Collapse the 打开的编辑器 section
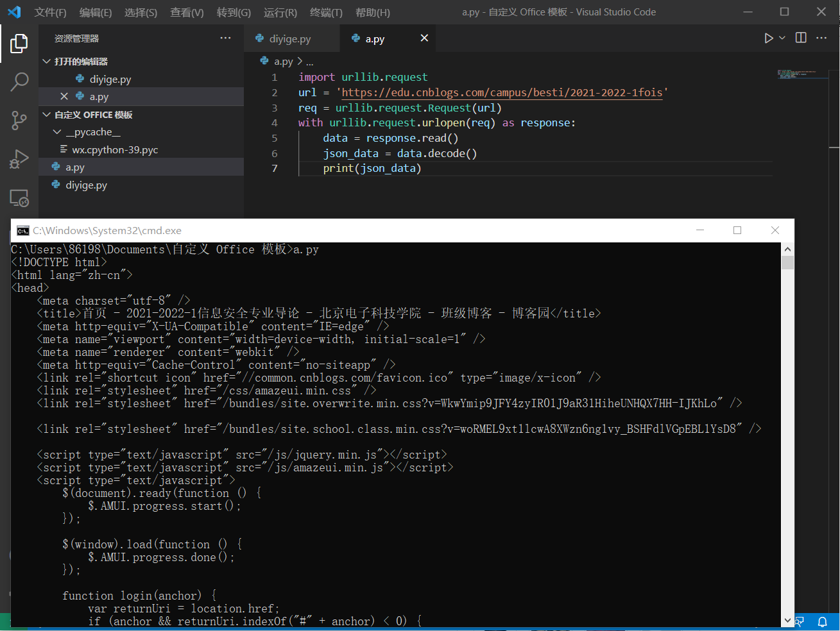Image resolution: width=840 pixels, height=631 pixels. [46, 62]
